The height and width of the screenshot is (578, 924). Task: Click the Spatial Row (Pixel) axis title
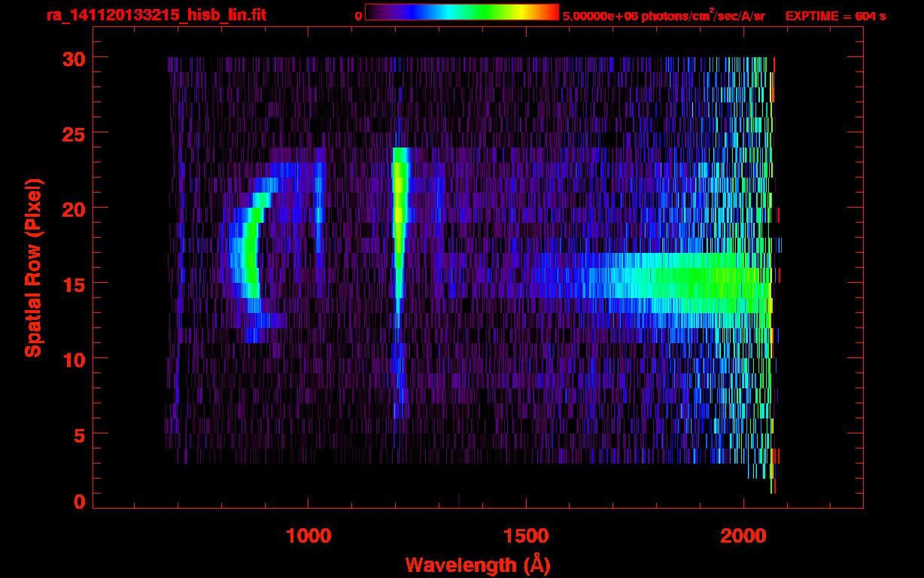click(33, 267)
